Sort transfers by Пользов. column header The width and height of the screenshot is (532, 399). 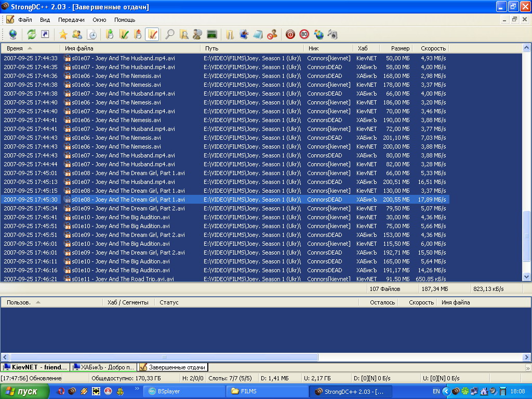pyautogui.click(x=19, y=302)
